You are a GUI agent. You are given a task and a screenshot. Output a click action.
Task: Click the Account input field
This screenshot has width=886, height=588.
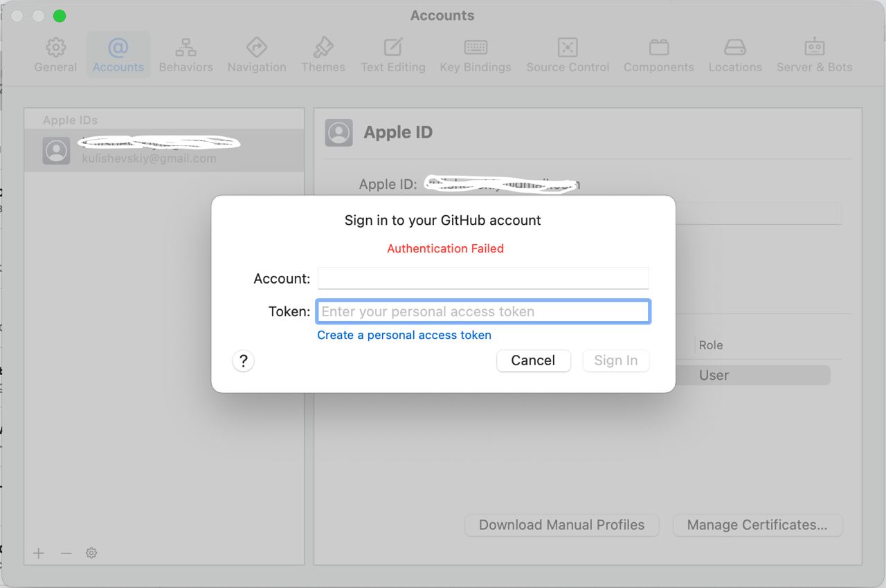coord(483,278)
